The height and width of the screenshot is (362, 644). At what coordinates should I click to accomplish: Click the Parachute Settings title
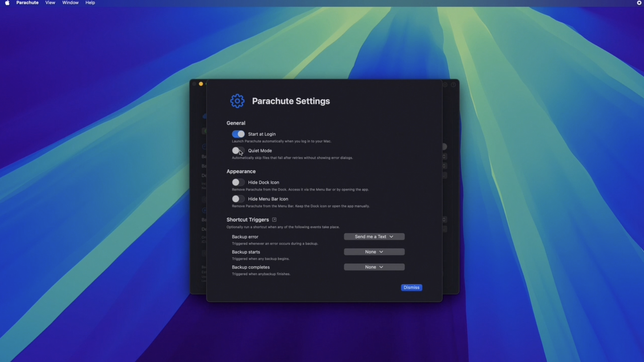coord(291,101)
